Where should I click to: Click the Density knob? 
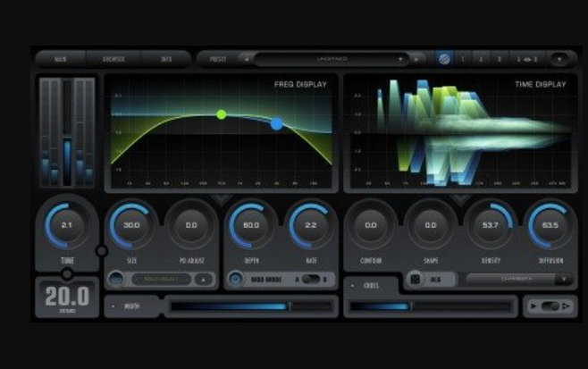coord(490,225)
